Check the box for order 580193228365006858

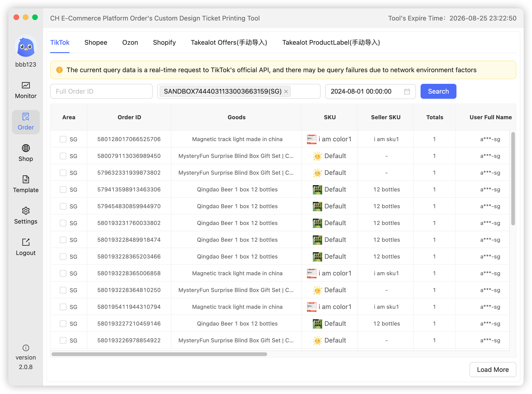pos(63,274)
